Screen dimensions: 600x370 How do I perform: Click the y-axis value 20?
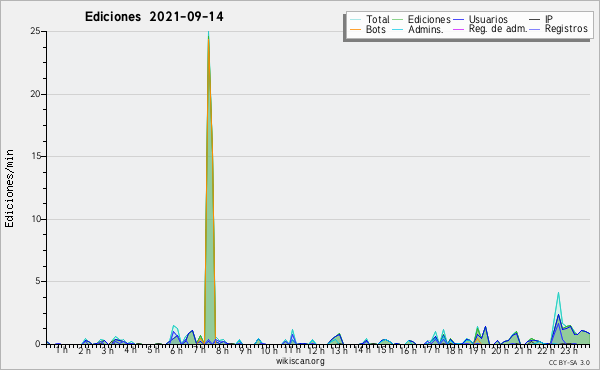(36, 94)
